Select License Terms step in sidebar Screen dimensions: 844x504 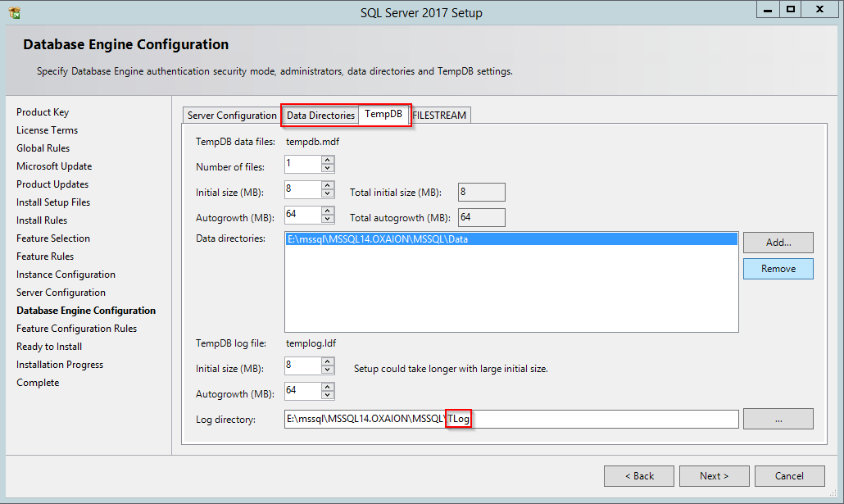click(47, 130)
